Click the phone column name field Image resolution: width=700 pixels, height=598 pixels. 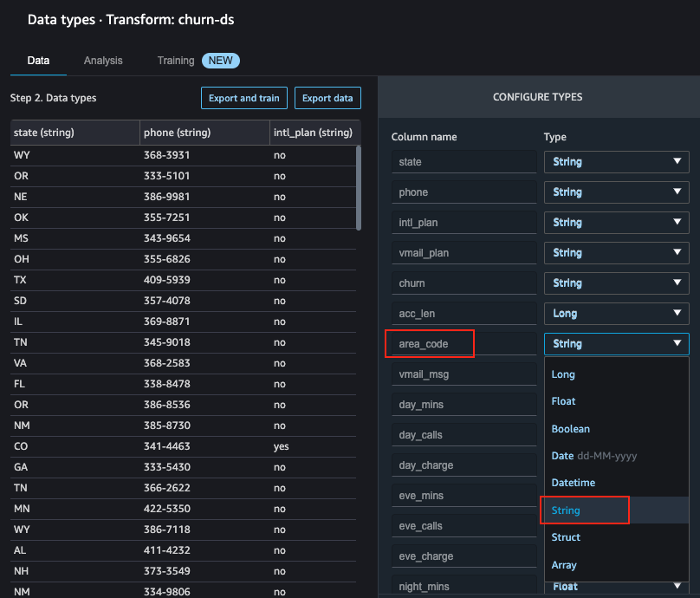[x=463, y=192]
